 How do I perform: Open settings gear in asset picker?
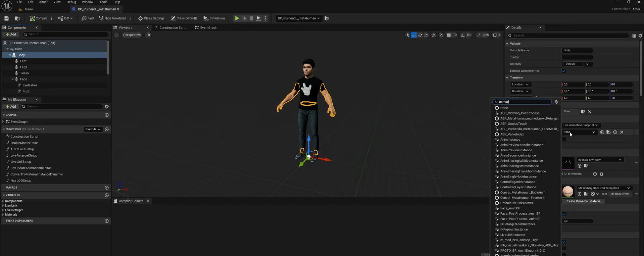pyautogui.click(x=557, y=102)
